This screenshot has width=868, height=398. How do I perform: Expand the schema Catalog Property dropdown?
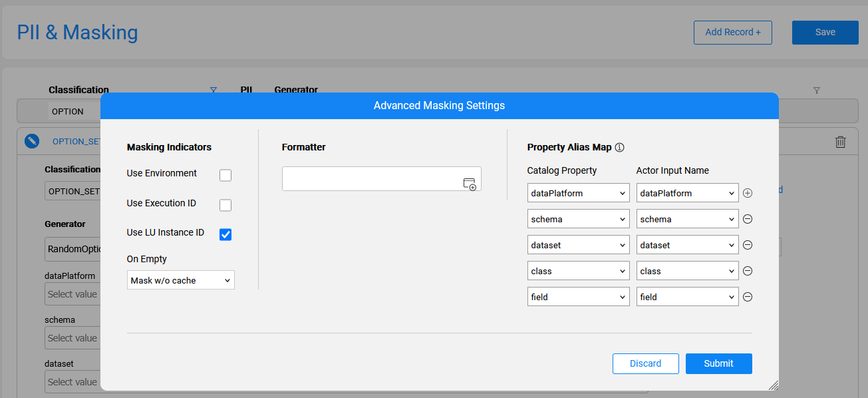578,219
